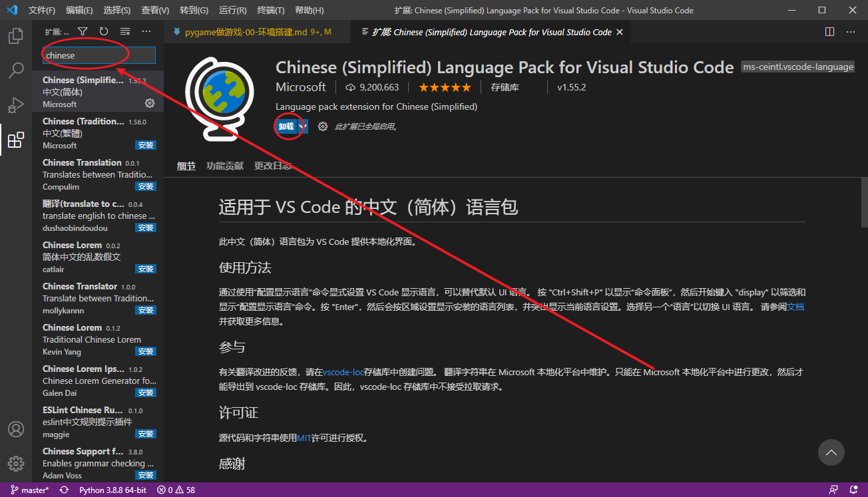The width and height of the screenshot is (868, 497).
Task: Synchronize changes in status bar
Action: tap(64, 490)
